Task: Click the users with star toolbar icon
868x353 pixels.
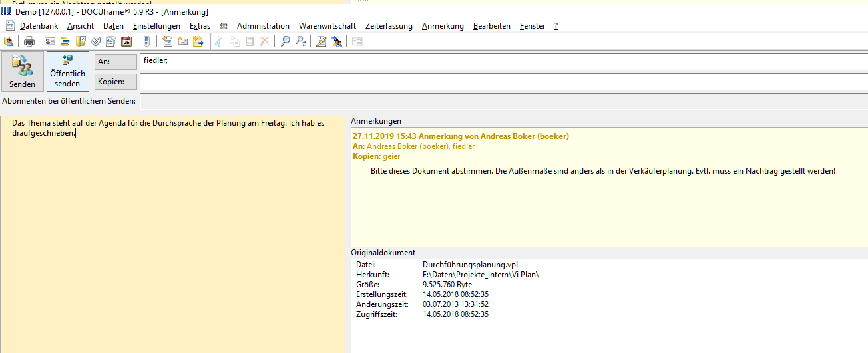Action: [337, 41]
